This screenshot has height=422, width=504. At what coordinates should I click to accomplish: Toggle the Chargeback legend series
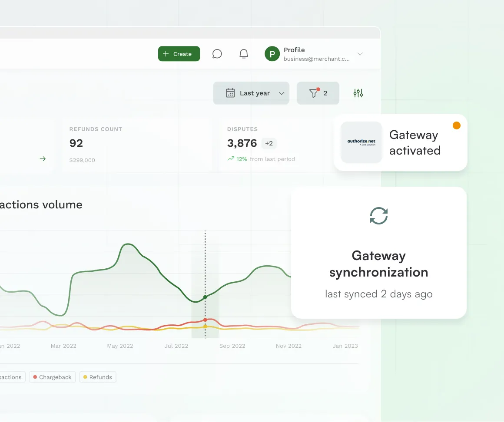[53, 377]
